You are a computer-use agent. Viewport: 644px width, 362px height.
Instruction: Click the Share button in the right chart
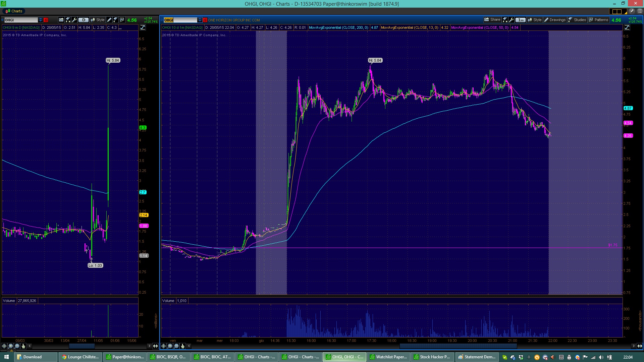(x=492, y=20)
